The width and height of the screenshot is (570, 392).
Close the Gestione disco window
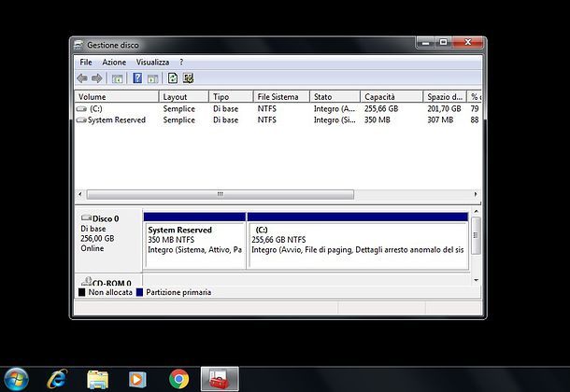[467, 43]
